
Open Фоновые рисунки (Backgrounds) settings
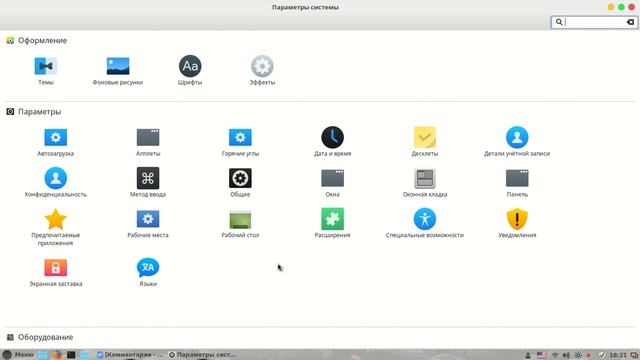118,71
